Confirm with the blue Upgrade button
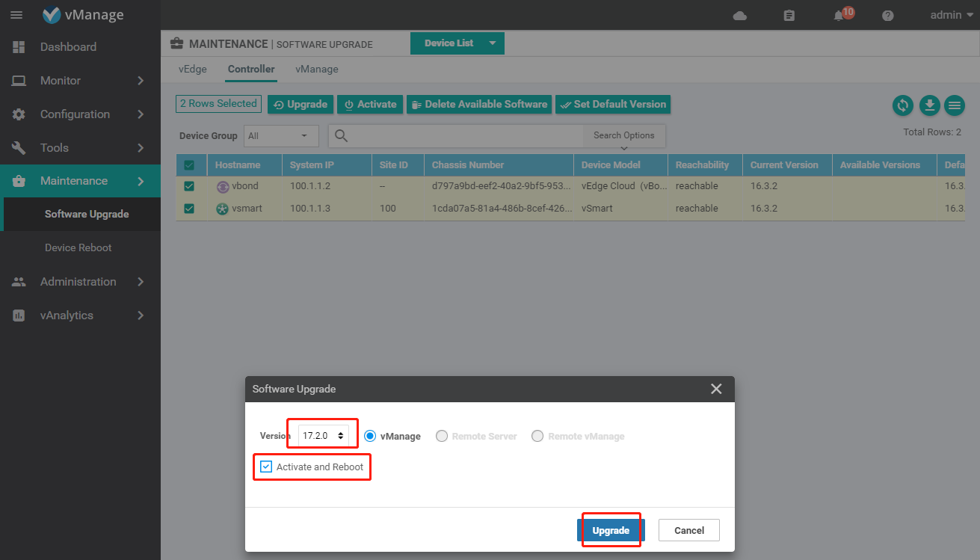This screenshot has width=980, height=560. [611, 530]
